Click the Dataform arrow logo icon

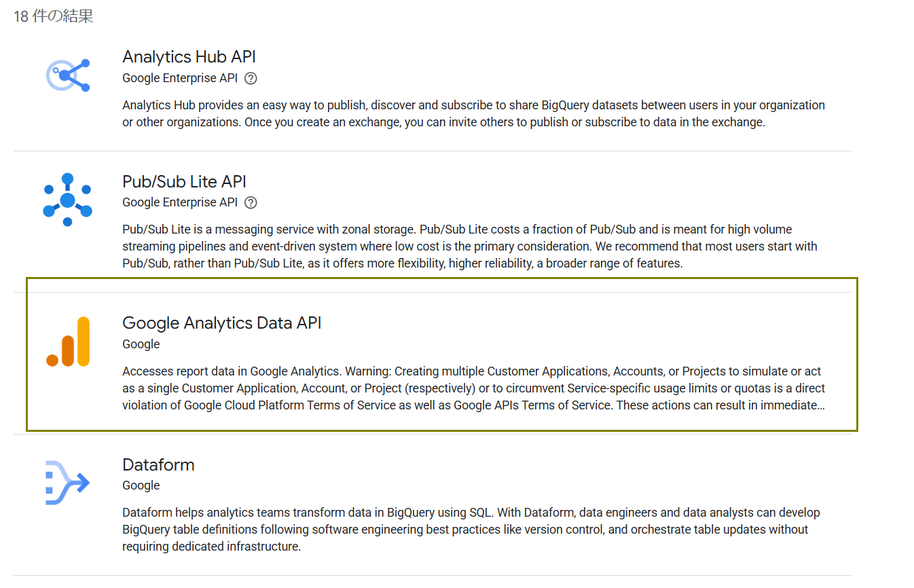tap(67, 483)
